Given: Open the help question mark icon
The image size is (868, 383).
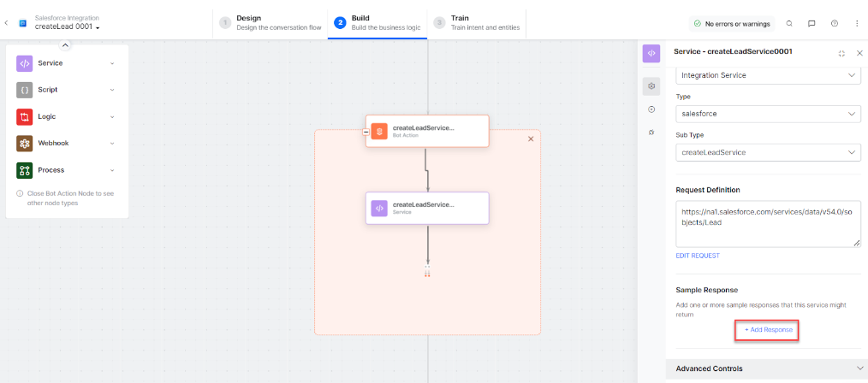Looking at the screenshot, I should (x=834, y=24).
